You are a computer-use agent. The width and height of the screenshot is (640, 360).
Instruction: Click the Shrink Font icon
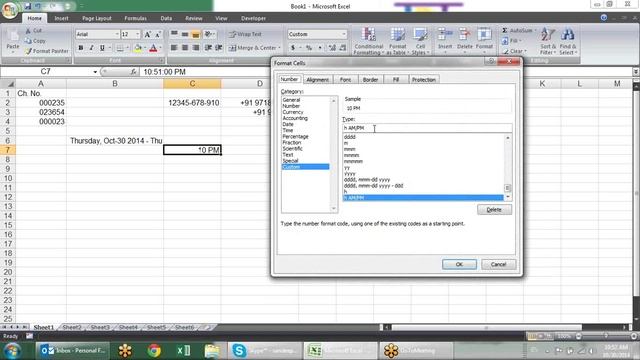pos(158,35)
